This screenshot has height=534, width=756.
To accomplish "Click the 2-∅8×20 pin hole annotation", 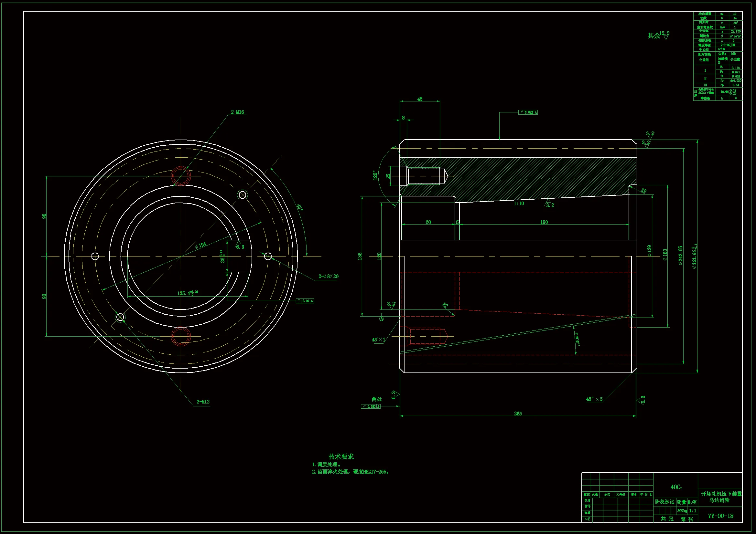I will click(x=328, y=277).
